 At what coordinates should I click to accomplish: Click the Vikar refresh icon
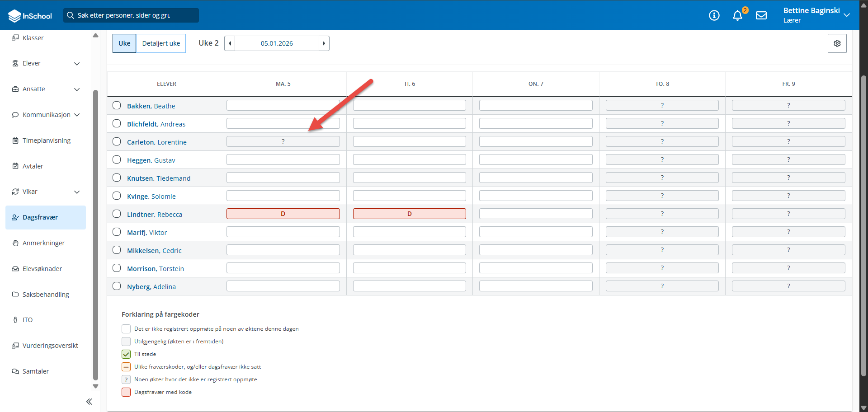click(15, 192)
